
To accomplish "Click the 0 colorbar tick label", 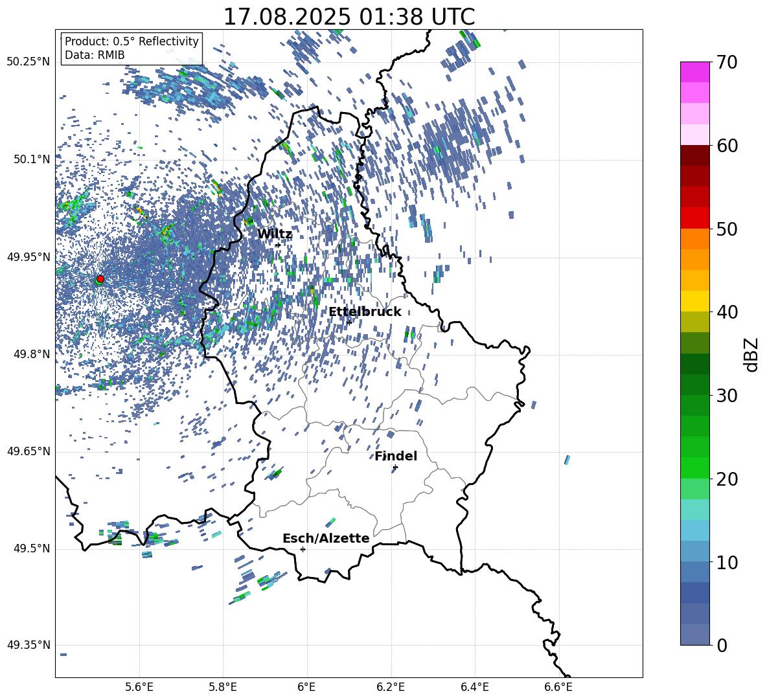I will (722, 645).
